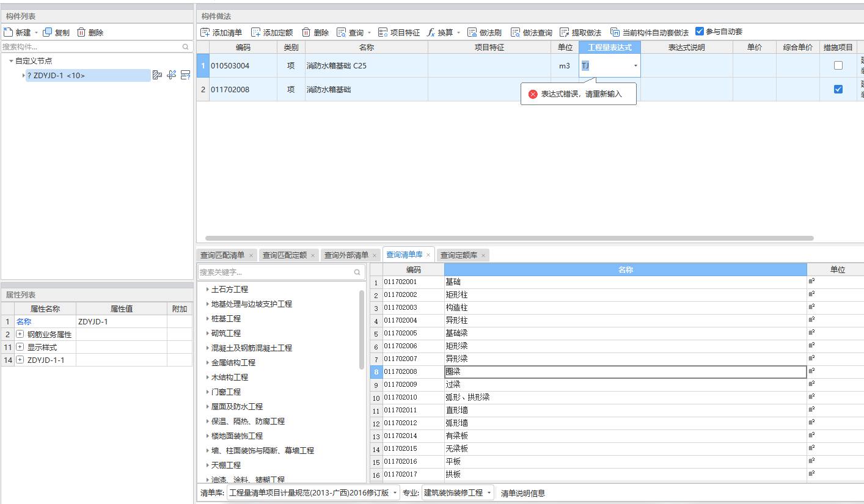Open the 新建 dropdown arrow

[36, 33]
